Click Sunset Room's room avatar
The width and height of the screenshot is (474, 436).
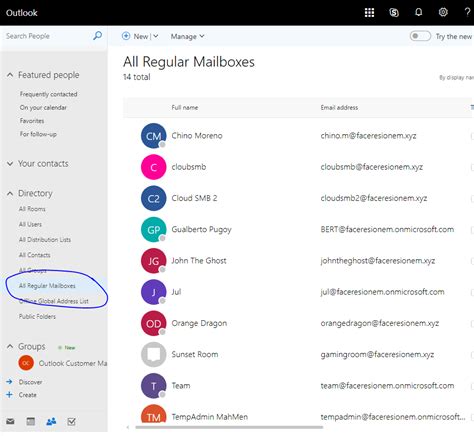[x=153, y=355]
